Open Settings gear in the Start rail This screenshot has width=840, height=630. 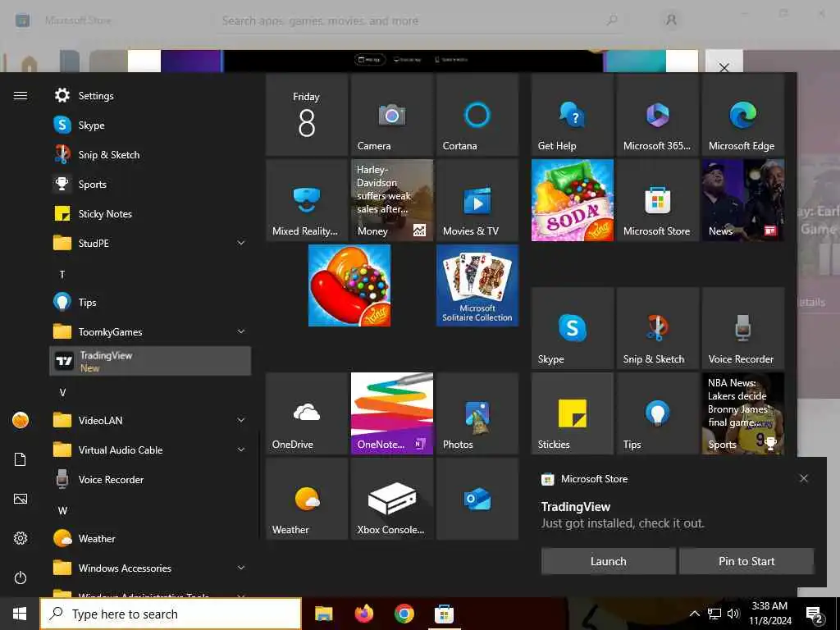21,538
